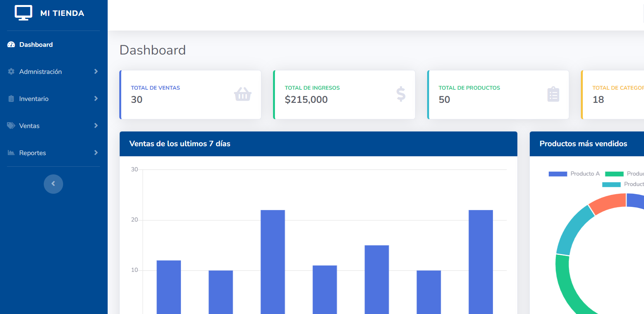Expand the Inventario submenu chevron
Image resolution: width=644 pixels, height=314 pixels.
pyautogui.click(x=96, y=99)
